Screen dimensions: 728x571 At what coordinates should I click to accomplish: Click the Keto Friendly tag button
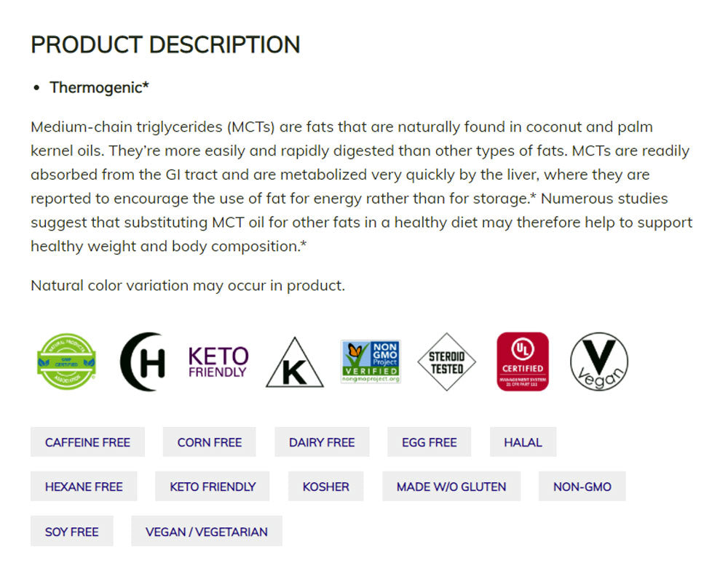click(x=213, y=487)
